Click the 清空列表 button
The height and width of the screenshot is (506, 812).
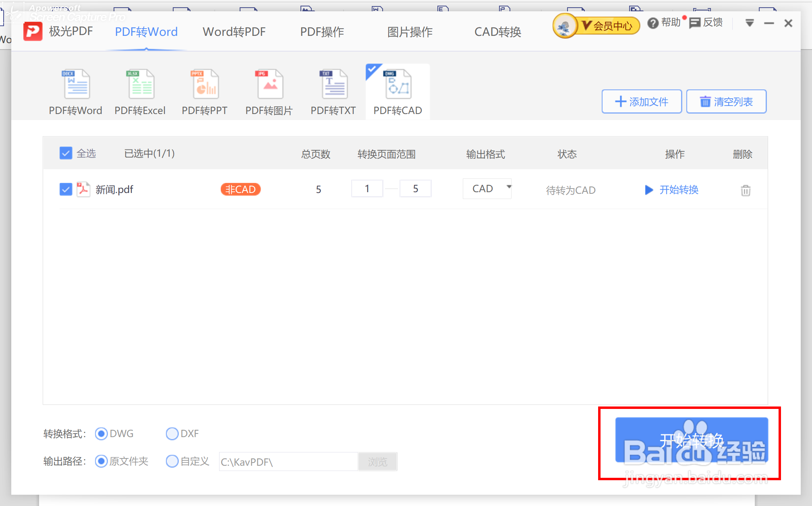(x=726, y=102)
